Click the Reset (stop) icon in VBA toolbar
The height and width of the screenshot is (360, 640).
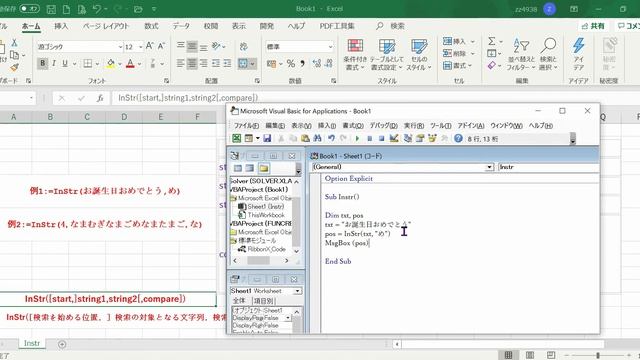(x=381, y=138)
